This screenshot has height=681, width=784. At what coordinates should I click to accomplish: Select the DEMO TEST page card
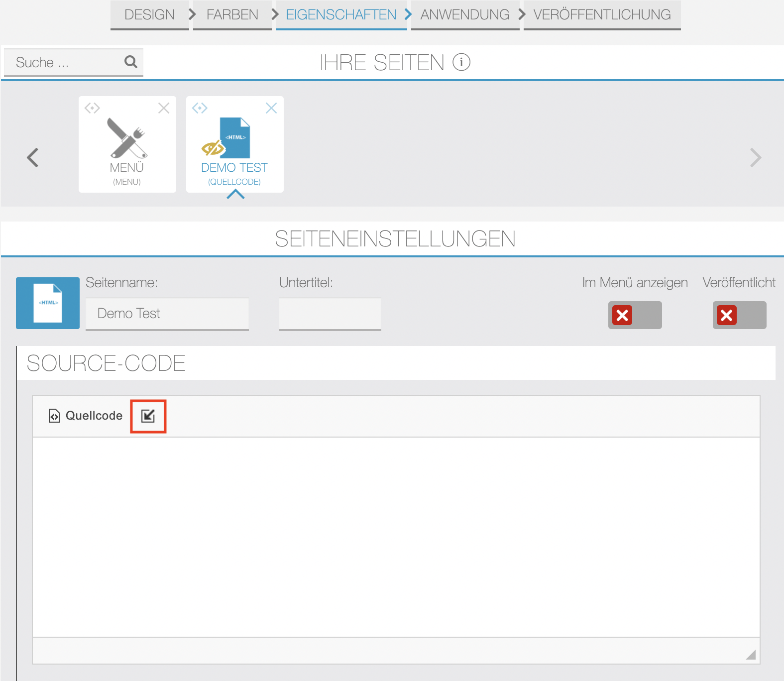point(235,144)
